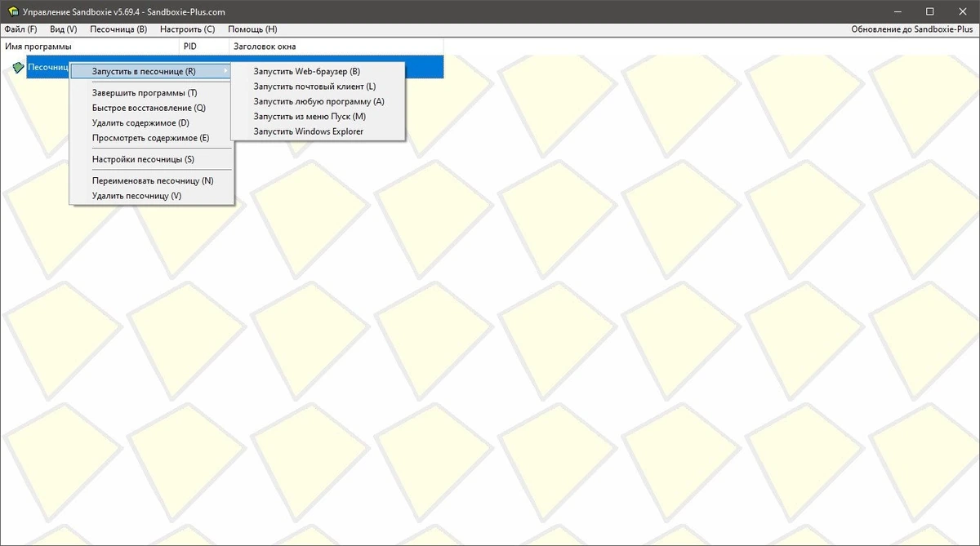Minimize the Sandboxie window
980x546 pixels.
tap(896, 12)
